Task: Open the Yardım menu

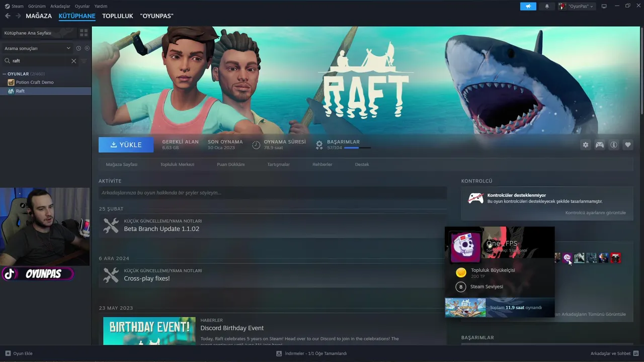Action: point(101,6)
